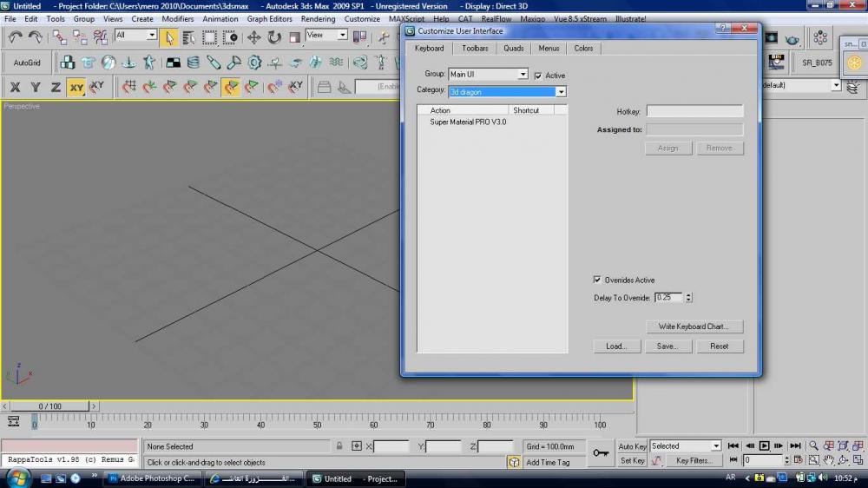
Task: Adjust current frame number spinner
Action: [x=786, y=460]
